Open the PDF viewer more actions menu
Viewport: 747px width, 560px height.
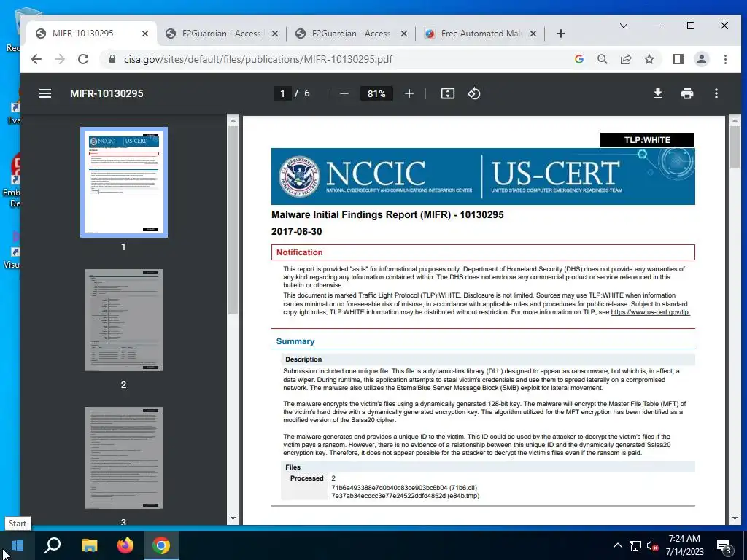716,93
